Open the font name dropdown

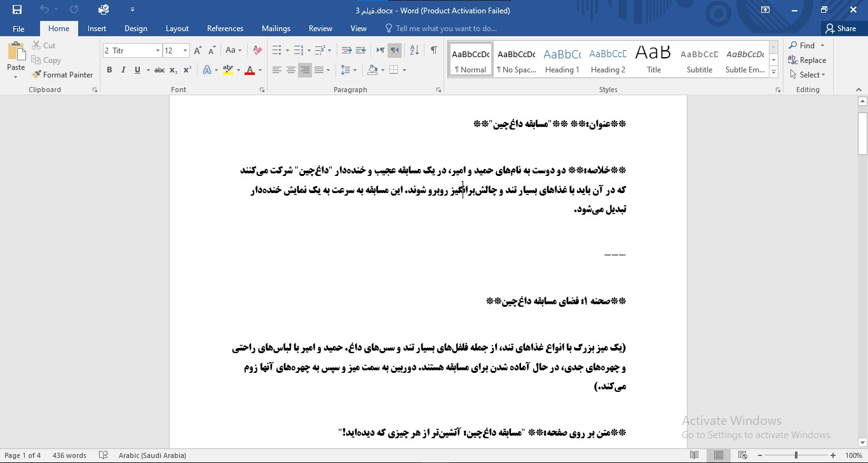click(158, 51)
